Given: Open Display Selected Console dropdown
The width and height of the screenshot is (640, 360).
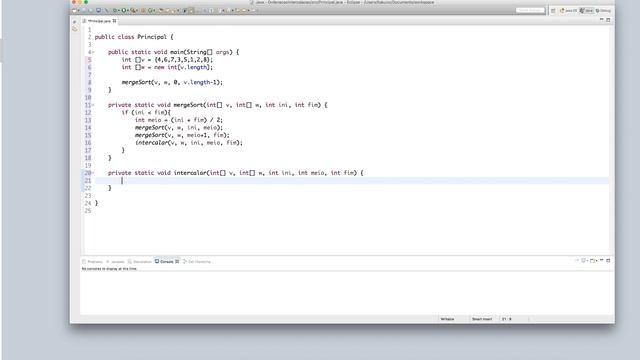Looking at the screenshot, I should click(587, 261).
